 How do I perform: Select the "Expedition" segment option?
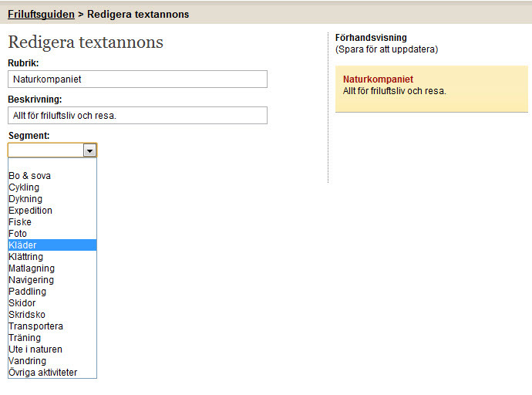tap(52, 211)
